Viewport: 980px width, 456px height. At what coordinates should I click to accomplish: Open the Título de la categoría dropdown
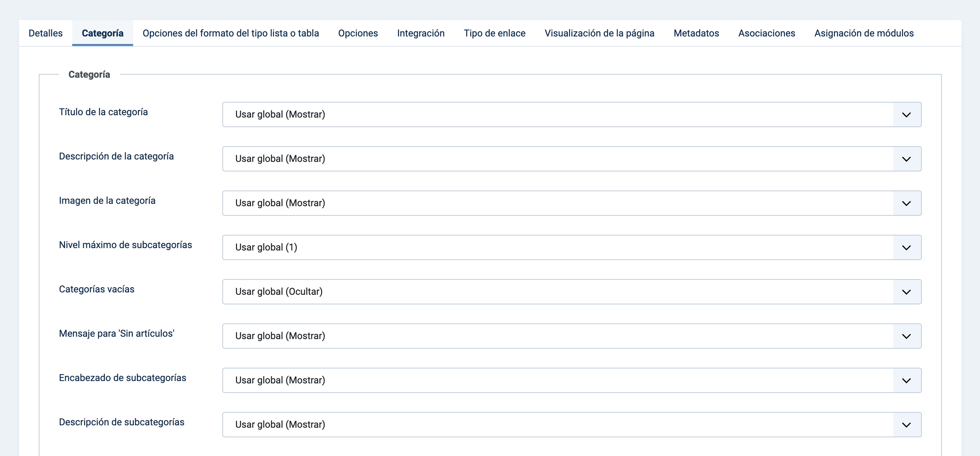point(572,115)
